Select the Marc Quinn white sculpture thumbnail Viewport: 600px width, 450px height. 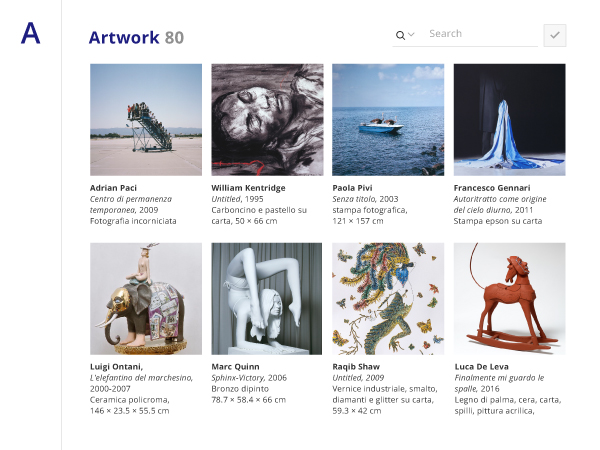click(267, 299)
